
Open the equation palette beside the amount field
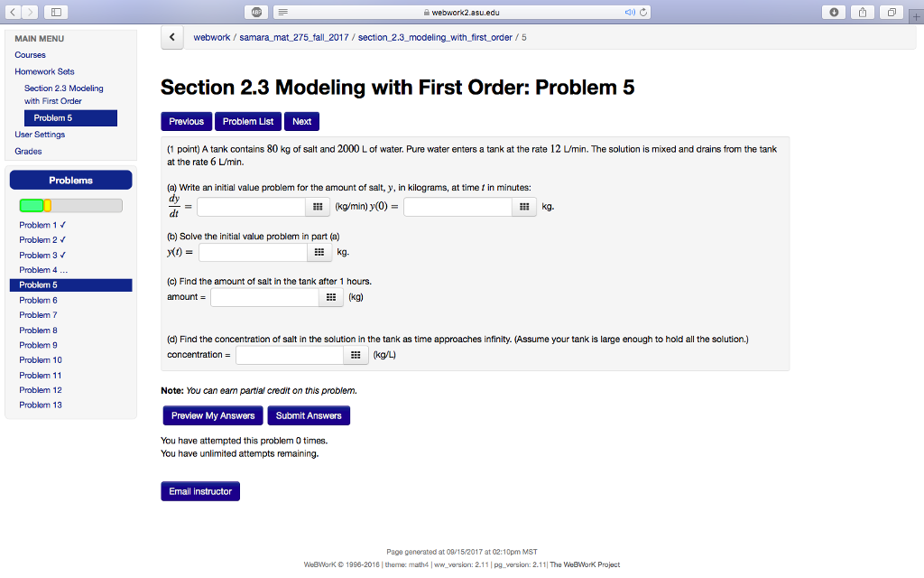(x=331, y=296)
